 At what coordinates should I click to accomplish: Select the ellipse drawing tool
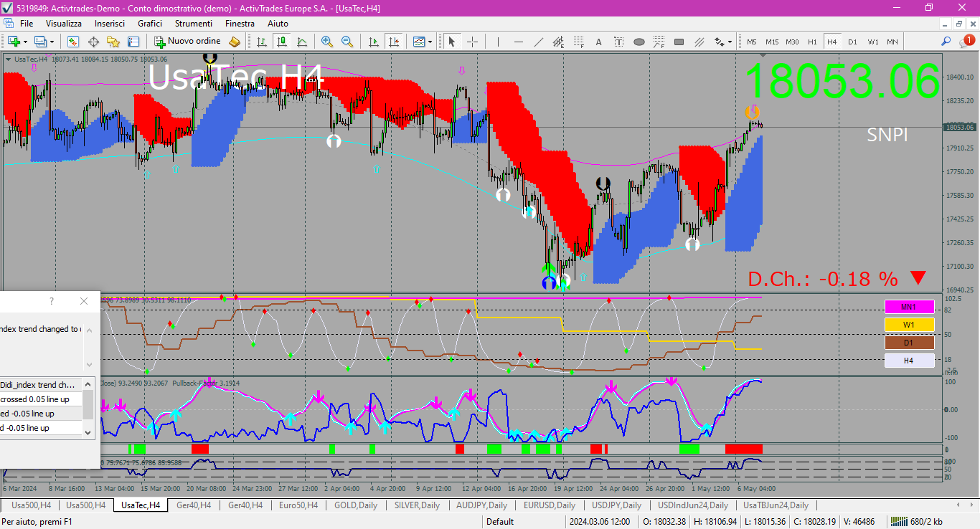639,42
